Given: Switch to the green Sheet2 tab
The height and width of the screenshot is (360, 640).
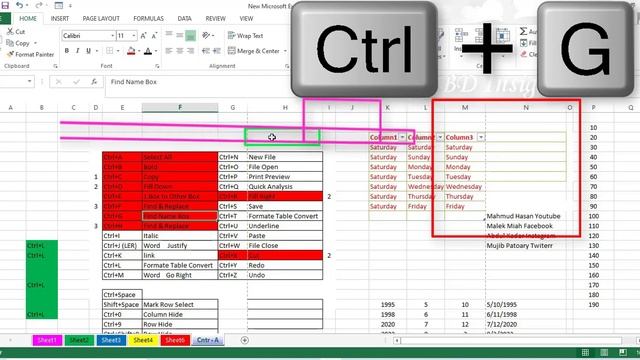Looking at the screenshot, I should (x=79, y=340).
